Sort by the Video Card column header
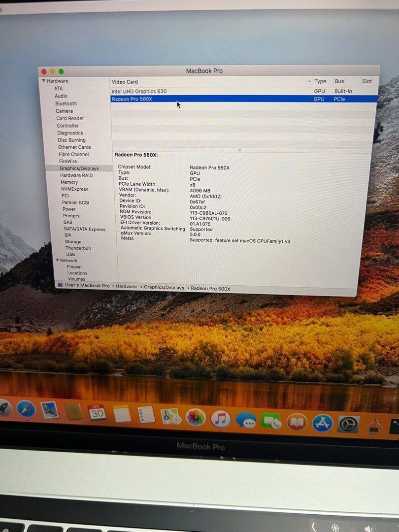 coord(211,82)
